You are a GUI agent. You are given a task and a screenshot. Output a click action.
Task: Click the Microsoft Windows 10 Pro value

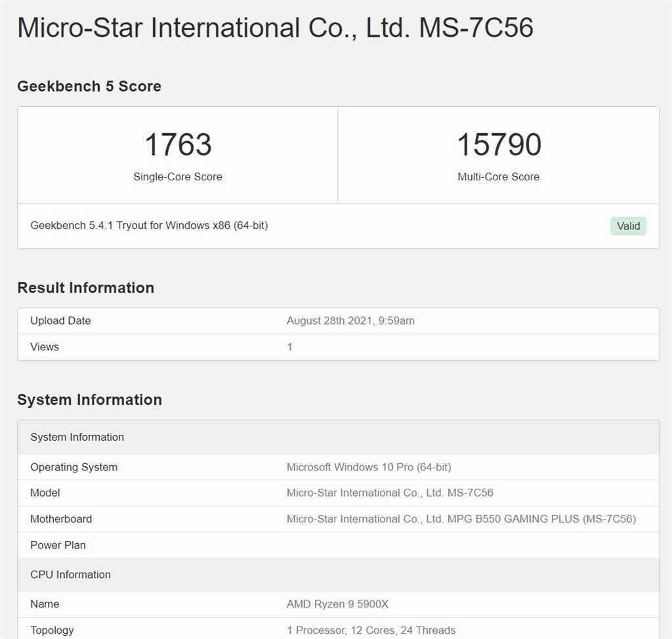tap(369, 467)
